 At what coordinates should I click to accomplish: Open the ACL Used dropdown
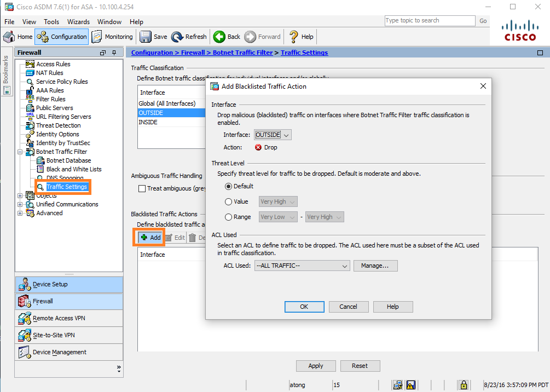[x=302, y=266]
